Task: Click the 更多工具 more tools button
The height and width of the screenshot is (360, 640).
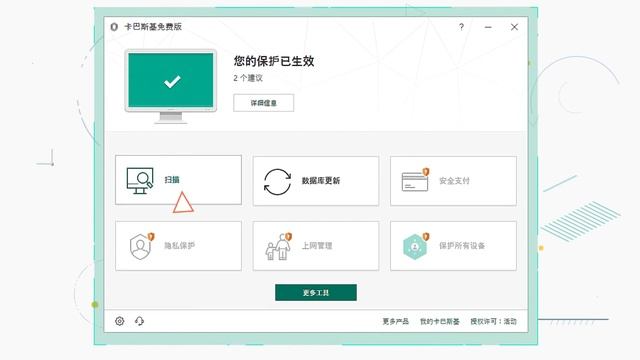Action: pyautogui.click(x=316, y=293)
